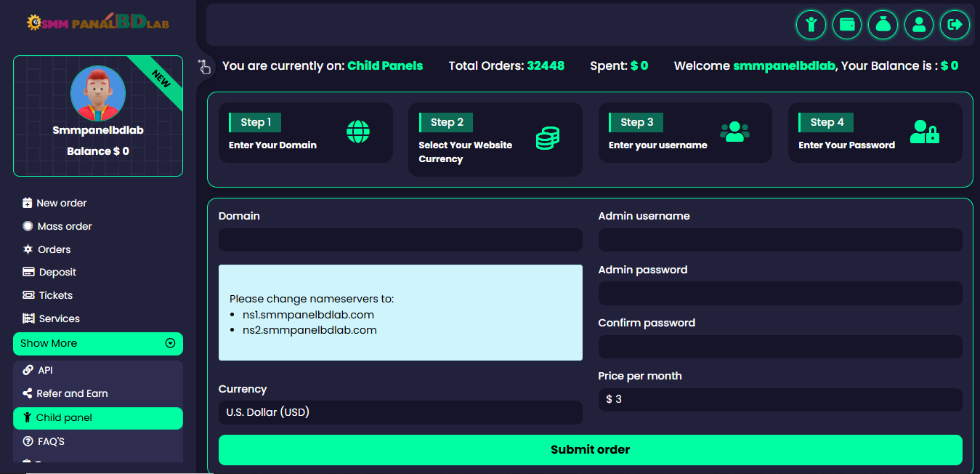Click the child panel icon in top bar

pos(811,25)
